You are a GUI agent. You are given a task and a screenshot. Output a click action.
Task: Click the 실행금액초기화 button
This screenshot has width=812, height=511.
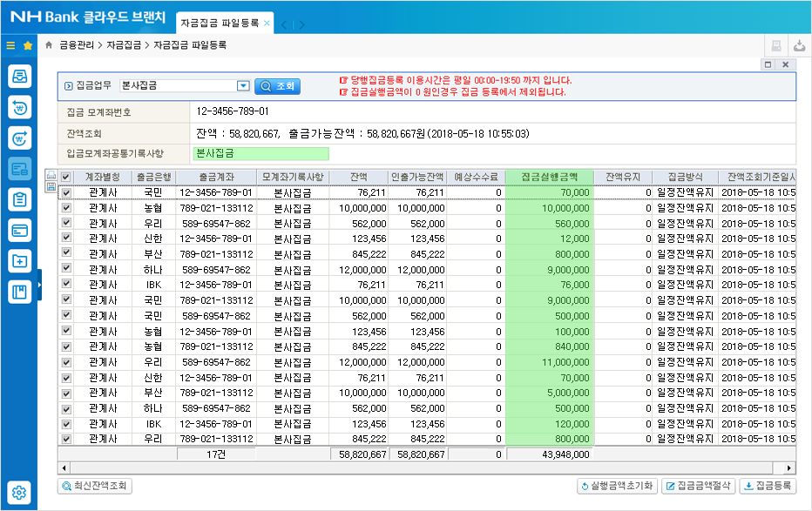tap(617, 486)
